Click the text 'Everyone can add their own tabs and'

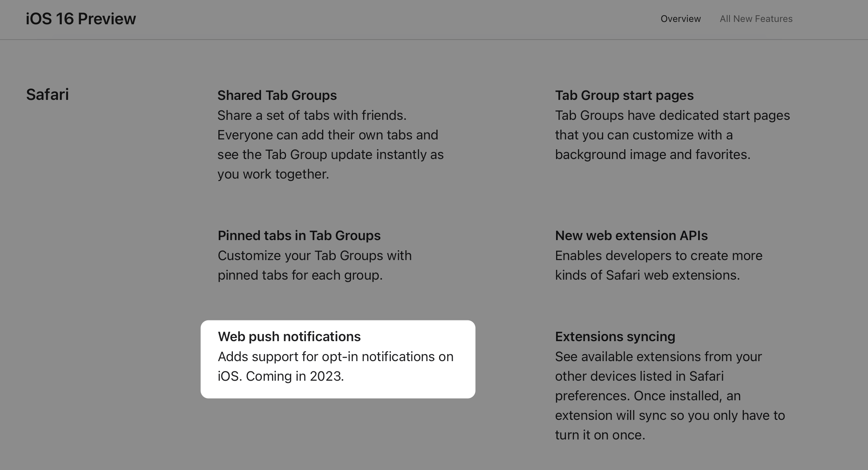click(x=328, y=135)
